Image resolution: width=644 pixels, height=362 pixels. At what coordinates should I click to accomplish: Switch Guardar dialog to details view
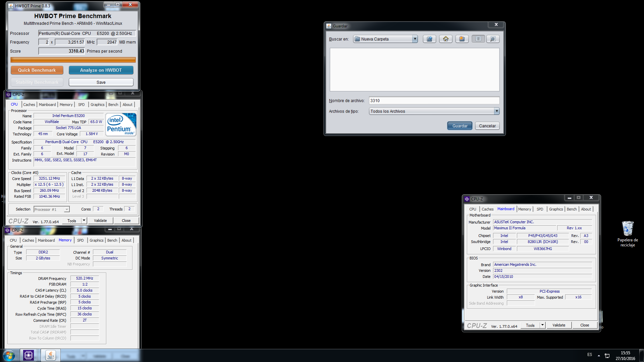[493, 39]
